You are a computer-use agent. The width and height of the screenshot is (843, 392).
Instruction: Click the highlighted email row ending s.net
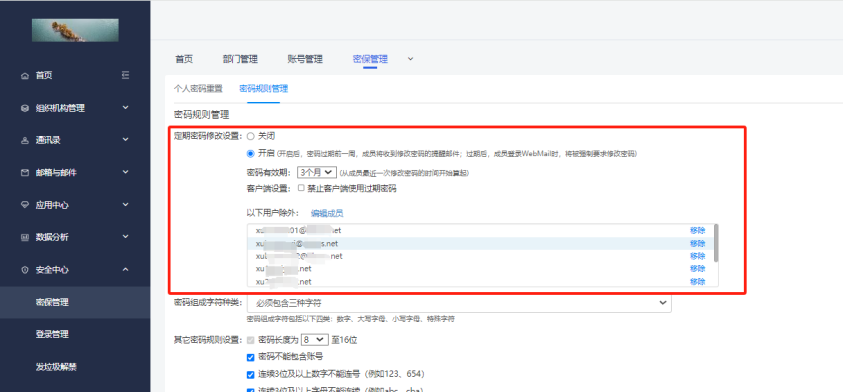click(x=480, y=244)
